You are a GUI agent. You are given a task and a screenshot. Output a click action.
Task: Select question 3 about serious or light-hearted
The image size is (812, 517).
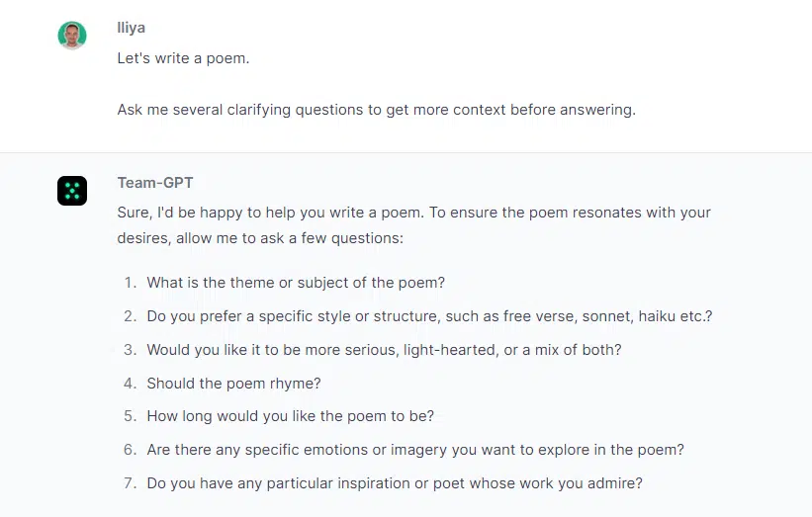point(385,350)
